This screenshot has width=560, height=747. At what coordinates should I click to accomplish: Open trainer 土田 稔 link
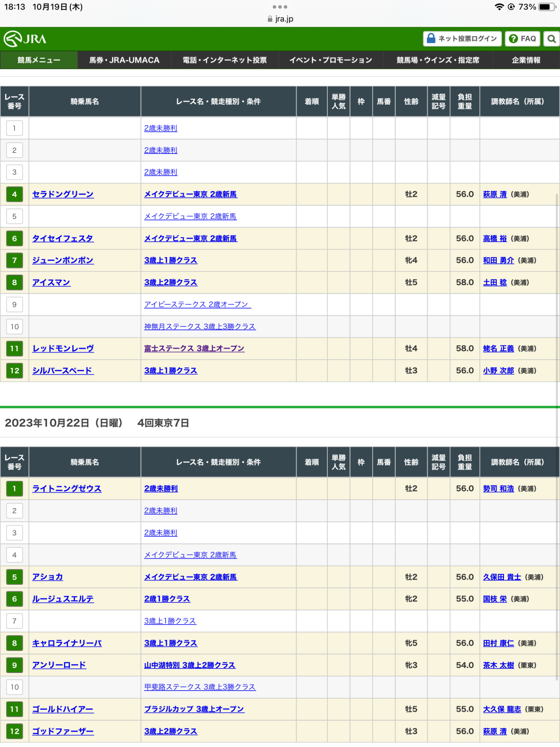(x=495, y=282)
